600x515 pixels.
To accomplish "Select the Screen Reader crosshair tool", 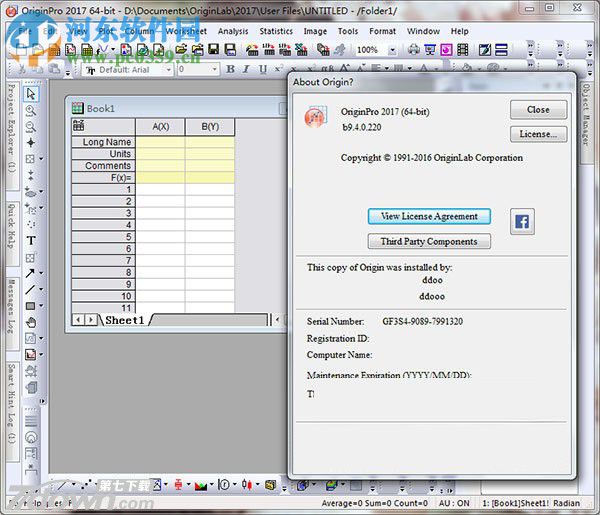I will [31, 143].
